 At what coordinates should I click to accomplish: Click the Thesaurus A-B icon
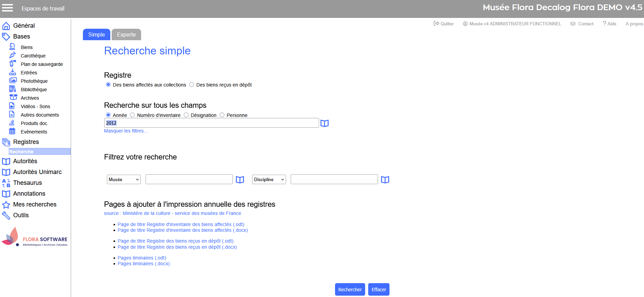(6, 183)
